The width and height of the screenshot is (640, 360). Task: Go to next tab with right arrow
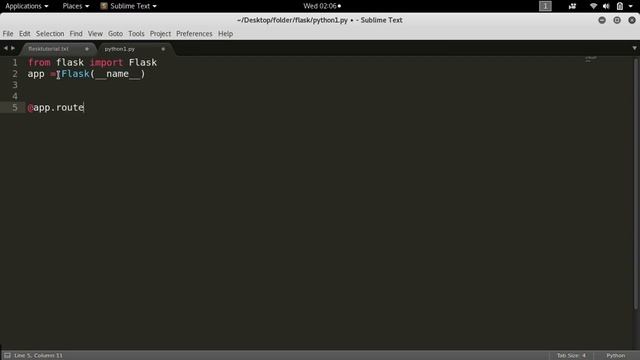coord(13,48)
